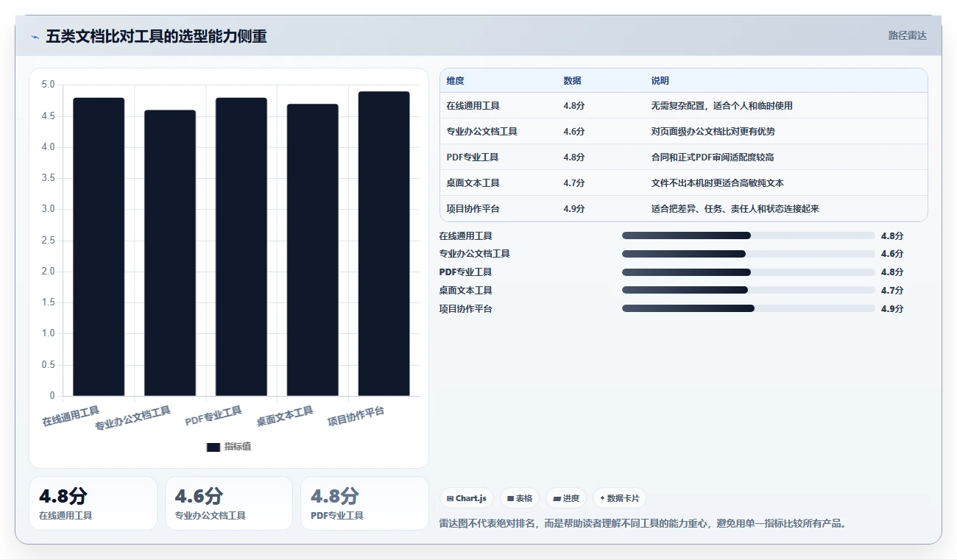Click the header icon beside the title
Image resolution: width=957 pixels, height=560 pixels.
[35, 37]
